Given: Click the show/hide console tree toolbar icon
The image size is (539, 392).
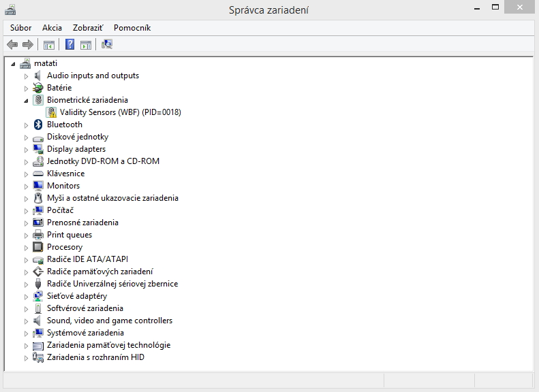Looking at the screenshot, I should (x=49, y=45).
